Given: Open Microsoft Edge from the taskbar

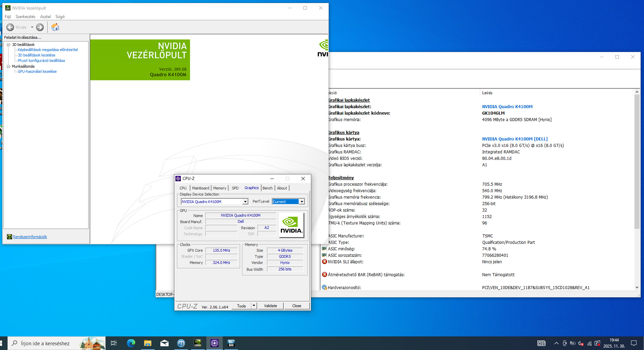Looking at the screenshot, I should click(131, 343).
